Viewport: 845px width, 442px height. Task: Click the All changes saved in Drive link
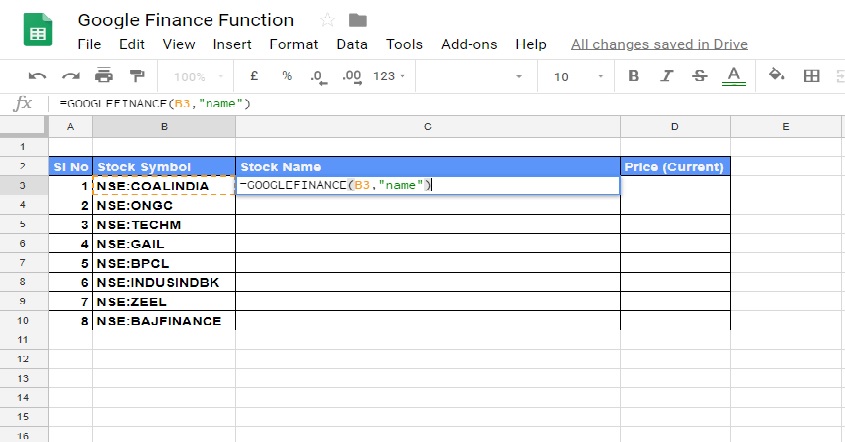pyautogui.click(x=659, y=44)
